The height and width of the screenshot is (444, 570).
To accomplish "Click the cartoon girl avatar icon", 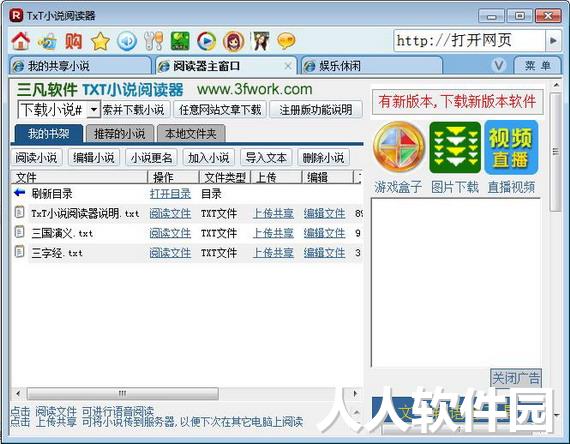I will (233, 41).
